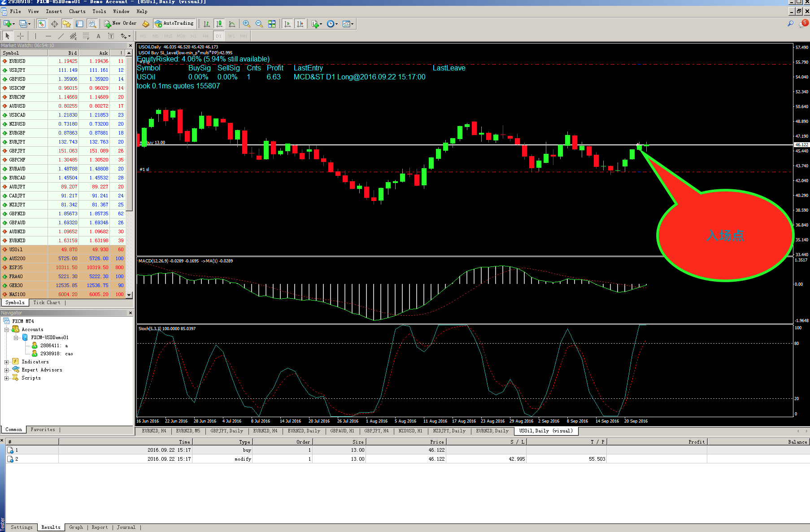This screenshot has width=810, height=532.
Task: Close the Tester panel
Action: [2, 440]
